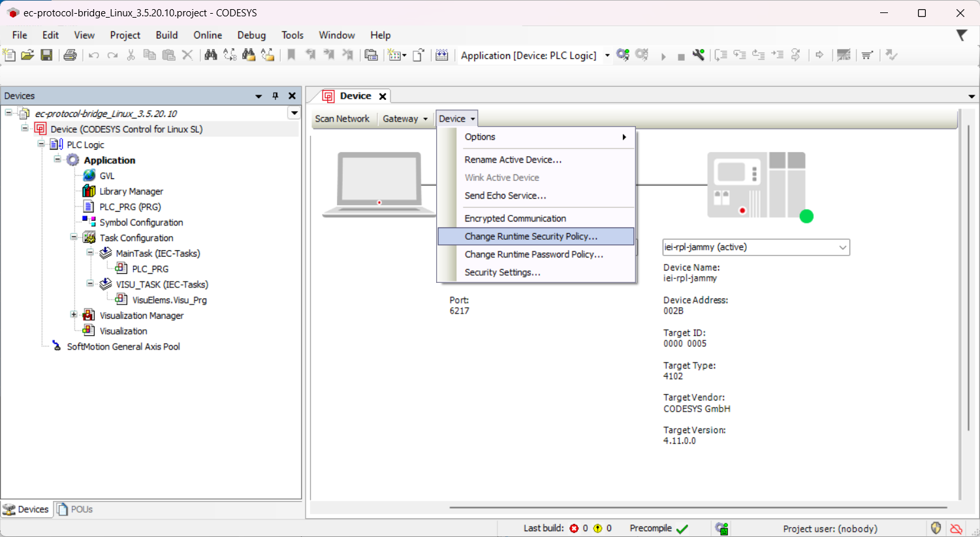980x537 pixels.
Task: Toggle Encrypted Communication menu option
Action: click(x=536, y=218)
